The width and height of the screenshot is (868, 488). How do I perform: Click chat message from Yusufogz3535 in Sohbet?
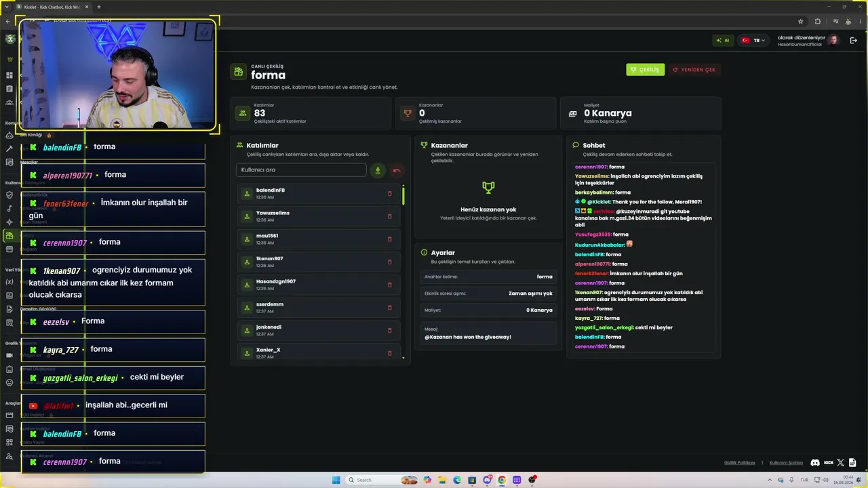click(x=601, y=235)
